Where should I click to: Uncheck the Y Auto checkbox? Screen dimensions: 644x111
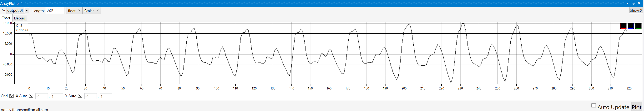coord(80,96)
